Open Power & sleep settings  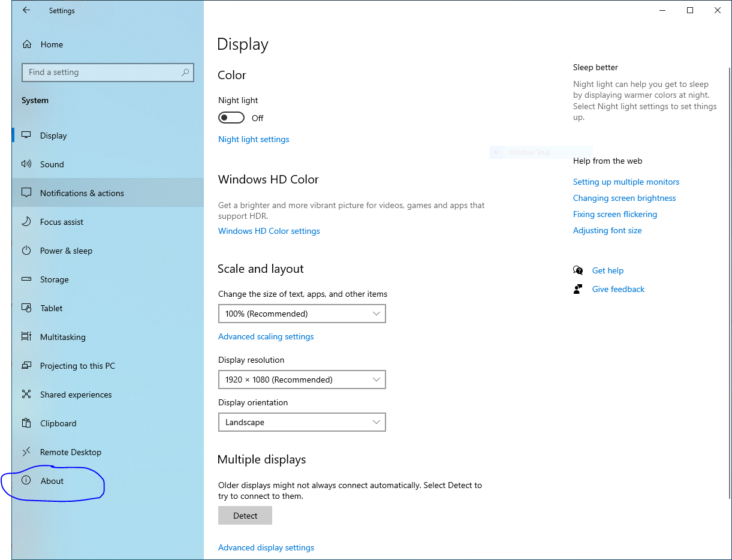click(108, 251)
